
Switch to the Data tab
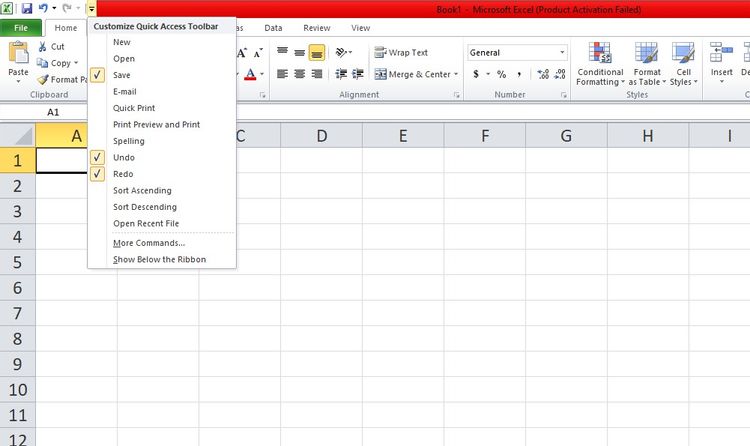tap(273, 28)
